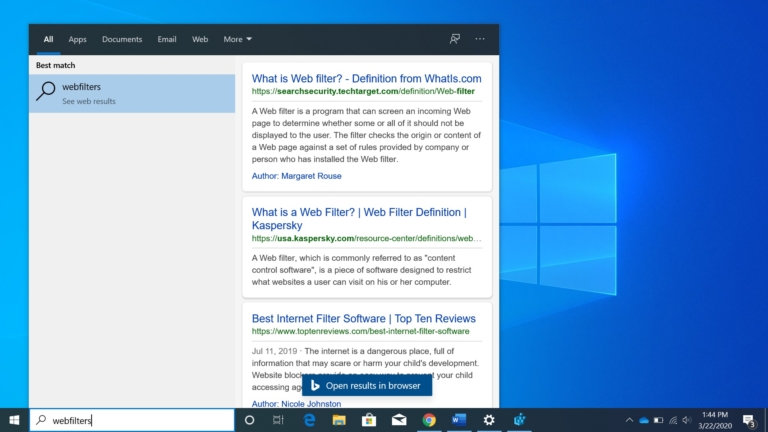Open the last blue app icon on taskbar

(519, 420)
